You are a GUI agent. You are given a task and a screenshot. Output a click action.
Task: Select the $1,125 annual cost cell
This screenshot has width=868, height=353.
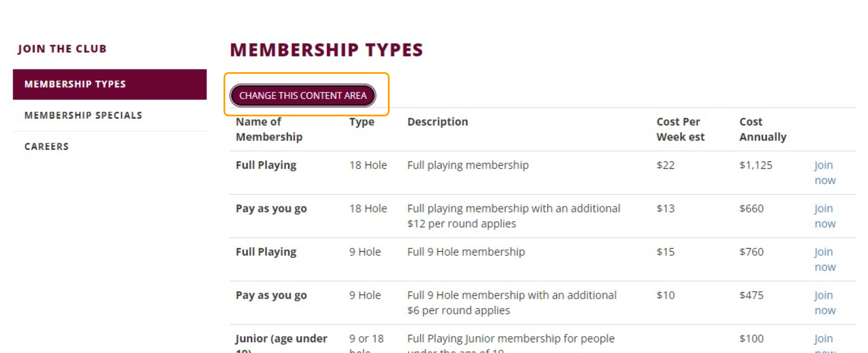[756, 165]
